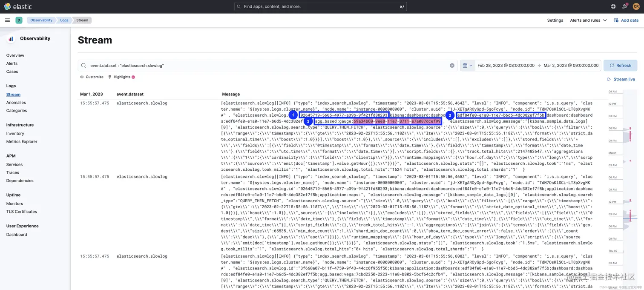Click the event.dataset column header

click(130, 94)
